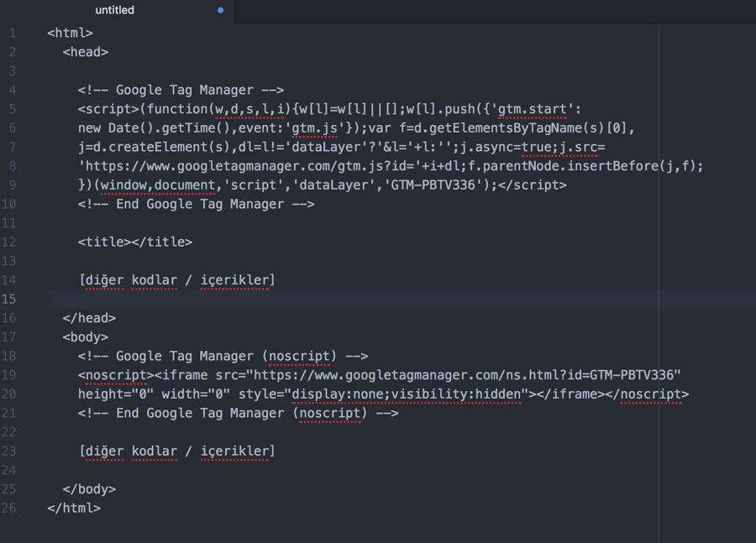The height and width of the screenshot is (543, 756).
Task: Click 'gtm.start' on line 5
Action: coord(533,109)
